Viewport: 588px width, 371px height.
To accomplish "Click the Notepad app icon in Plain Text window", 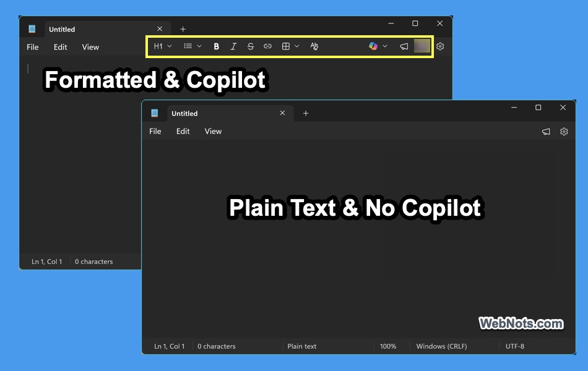I will coord(155,113).
